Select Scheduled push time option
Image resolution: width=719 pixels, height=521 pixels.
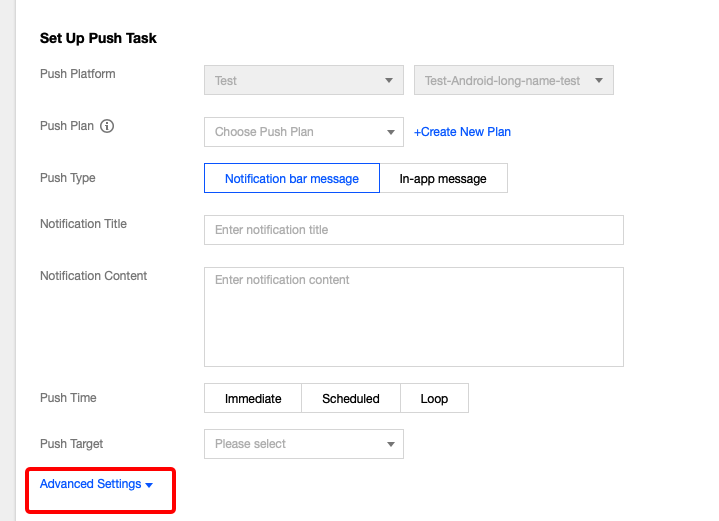[351, 399]
